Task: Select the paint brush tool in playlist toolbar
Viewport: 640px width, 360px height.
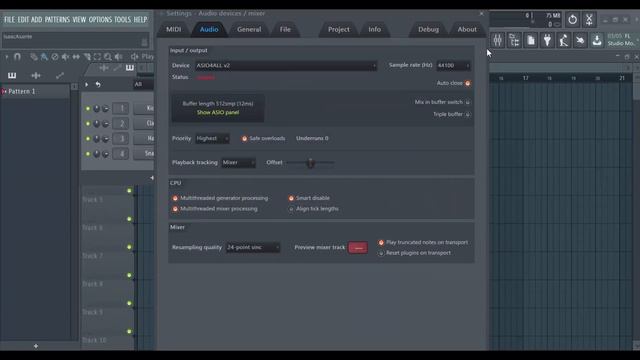Action: tap(44, 57)
